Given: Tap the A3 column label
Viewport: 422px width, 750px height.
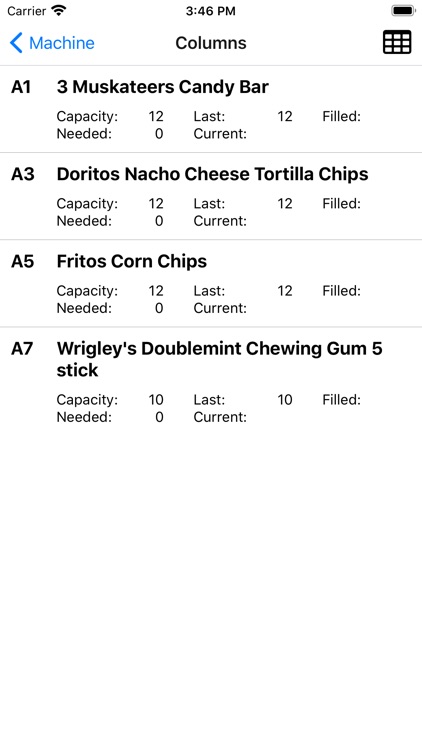Looking at the screenshot, I should coord(22,174).
